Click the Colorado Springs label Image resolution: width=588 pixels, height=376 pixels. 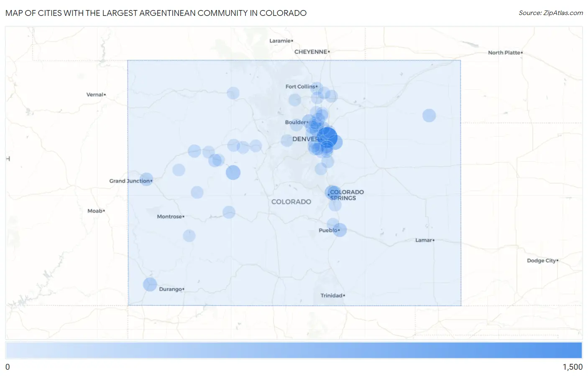347,195
